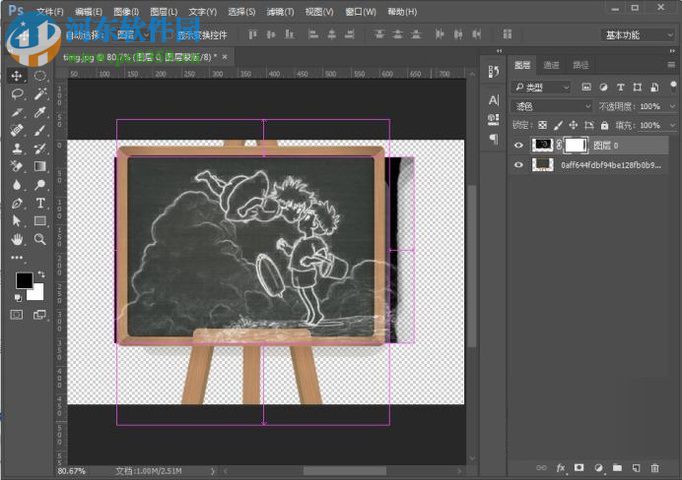Screen dimensions: 682x480
Task: Select the Magic Wand tool
Action: click(x=40, y=94)
